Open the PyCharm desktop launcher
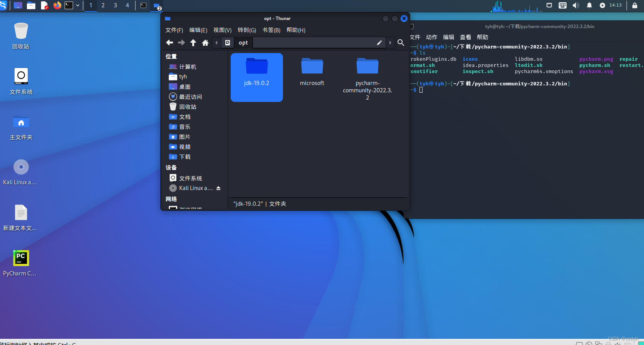This screenshot has width=644, height=345. [21, 263]
